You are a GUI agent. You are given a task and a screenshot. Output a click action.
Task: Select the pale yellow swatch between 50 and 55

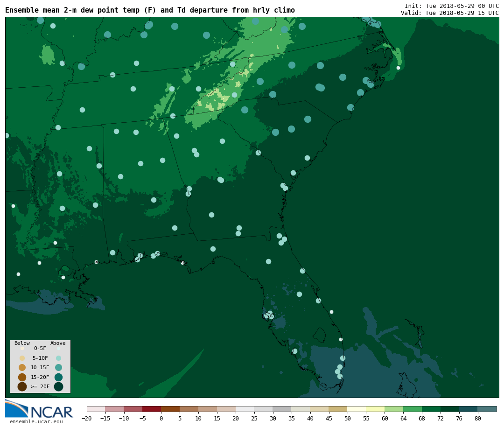coord(357,409)
